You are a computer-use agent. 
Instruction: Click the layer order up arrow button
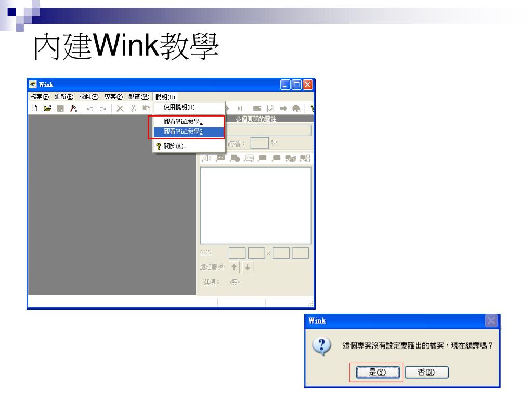click(234, 267)
